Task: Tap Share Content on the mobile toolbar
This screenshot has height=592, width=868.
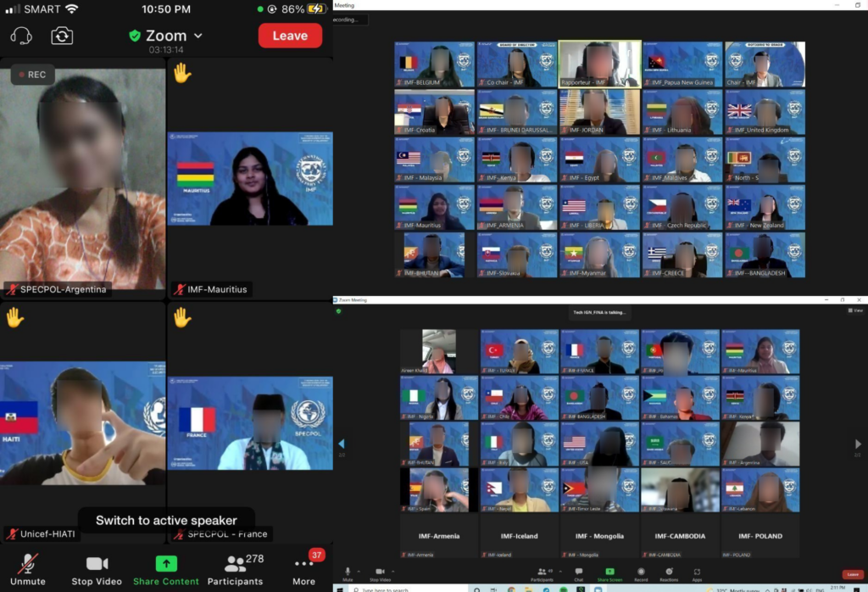Action: coord(166,570)
